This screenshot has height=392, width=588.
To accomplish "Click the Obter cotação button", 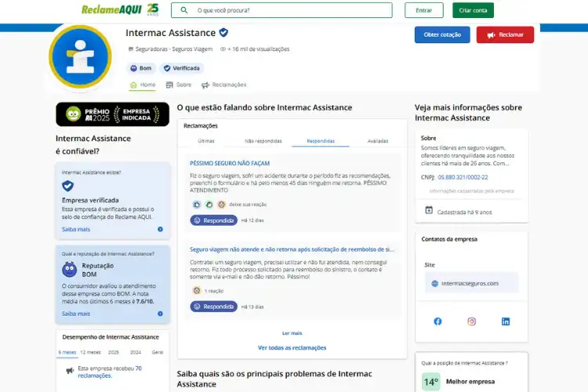I will (442, 34).
